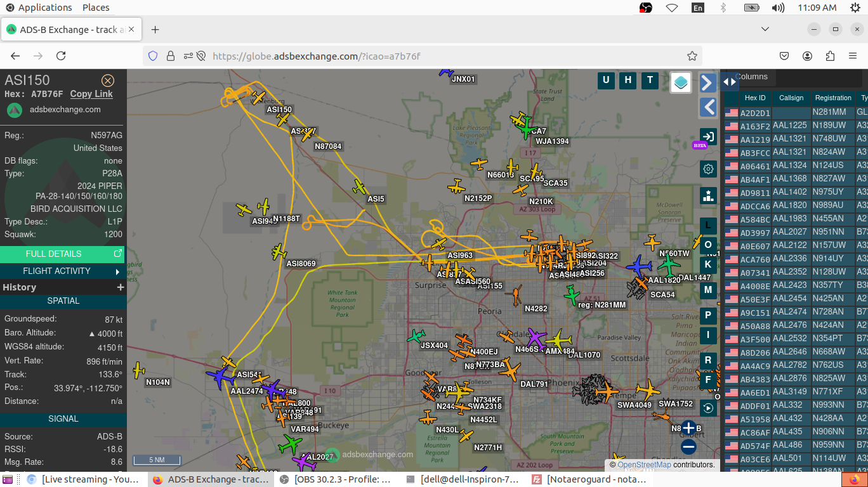Zoom out of the map
The height and width of the screenshot is (487, 868).
pyautogui.click(x=688, y=447)
